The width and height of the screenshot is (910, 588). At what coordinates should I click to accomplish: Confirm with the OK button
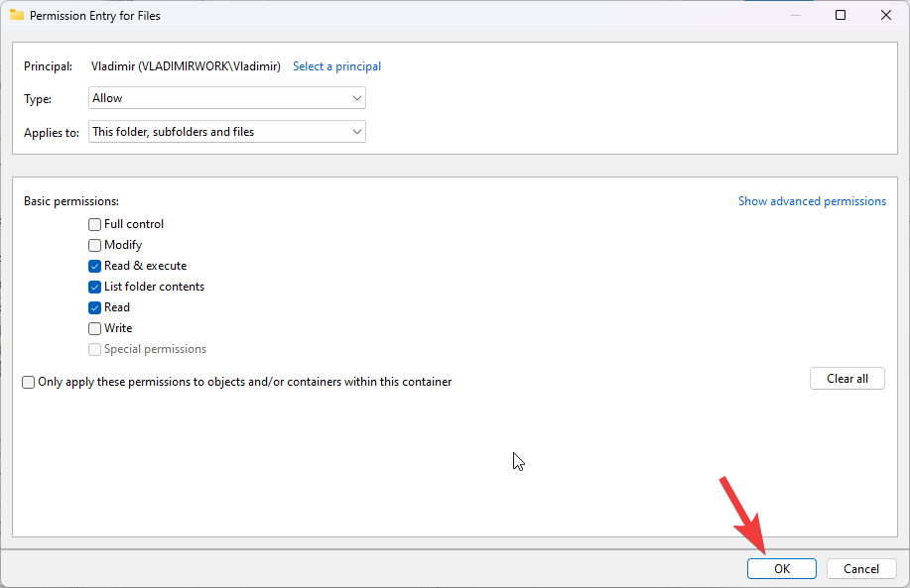(782, 568)
